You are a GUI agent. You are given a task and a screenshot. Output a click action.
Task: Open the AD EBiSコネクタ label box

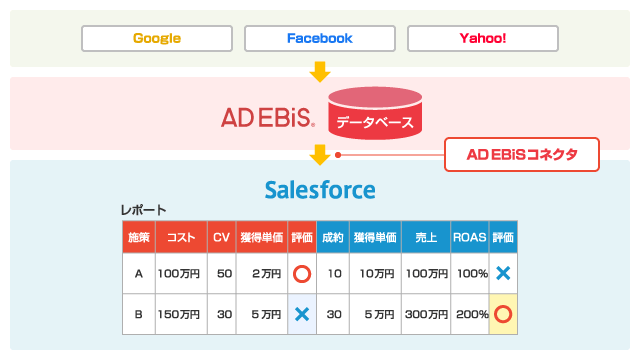click(522, 154)
